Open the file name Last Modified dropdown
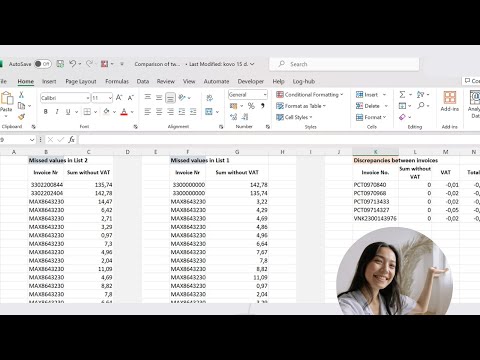 click(x=252, y=64)
